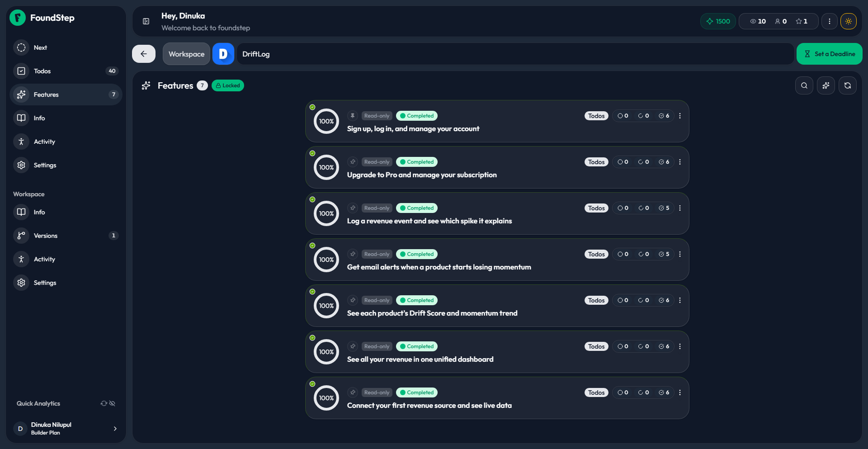
Task: Open options menu for Sign up feature
Action: tap(680, 116)
